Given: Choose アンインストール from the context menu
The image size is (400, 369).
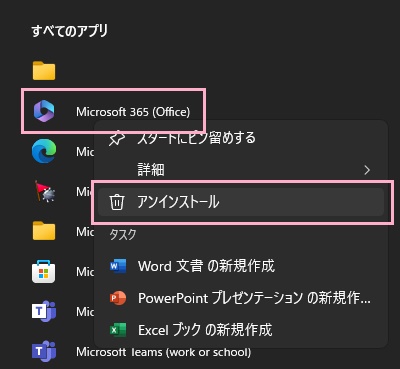Looking at the screenshot, I should point(241,202).
